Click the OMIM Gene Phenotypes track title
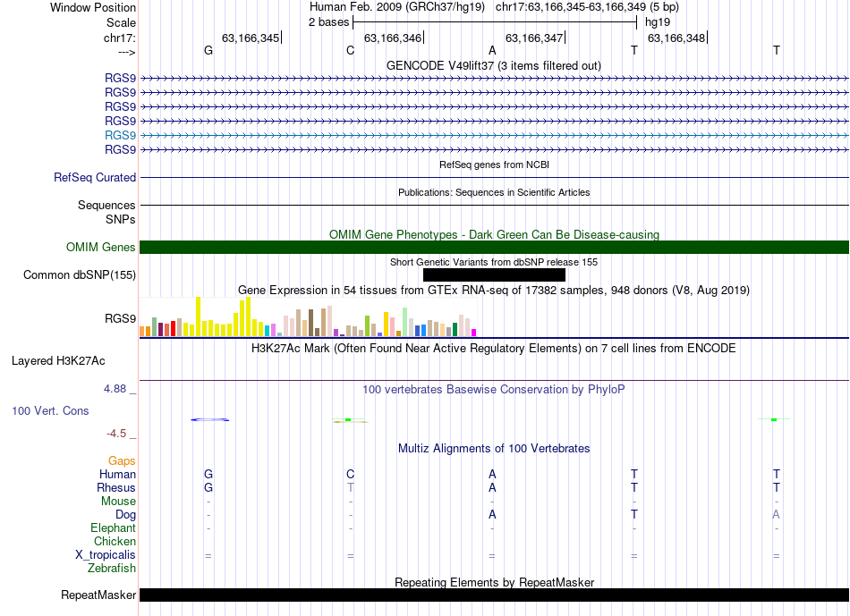This screenshot has width=850, height=616. 494,235
